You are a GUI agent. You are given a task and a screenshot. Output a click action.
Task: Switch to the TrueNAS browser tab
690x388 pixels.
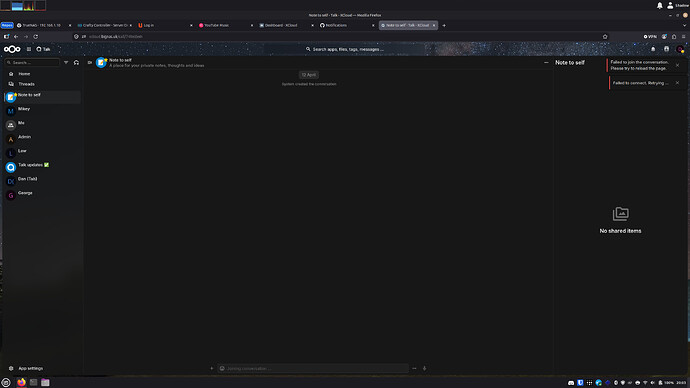tap(44, 26)
